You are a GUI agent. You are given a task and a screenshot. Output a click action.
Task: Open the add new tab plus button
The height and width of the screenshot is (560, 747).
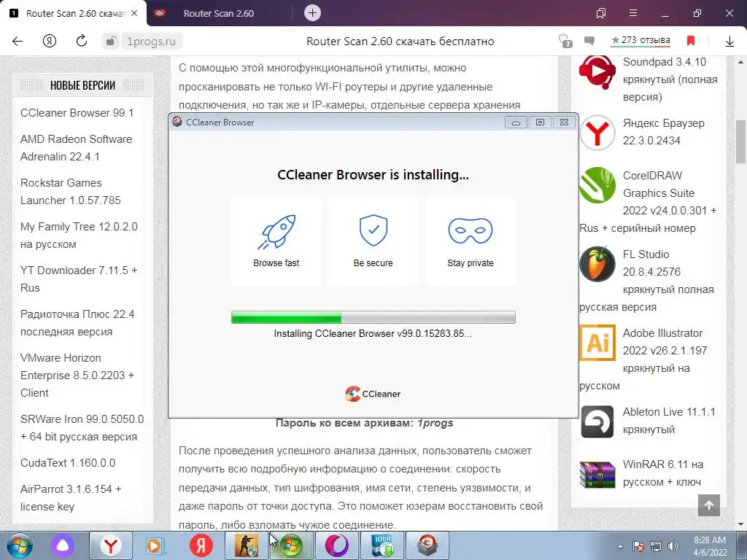point(312,13)
